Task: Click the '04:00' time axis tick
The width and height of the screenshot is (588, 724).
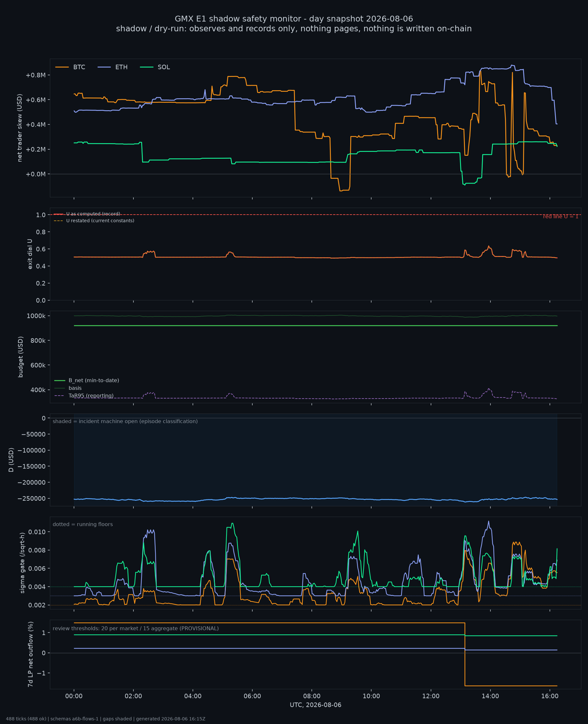Action: click(x=193, y=696)
